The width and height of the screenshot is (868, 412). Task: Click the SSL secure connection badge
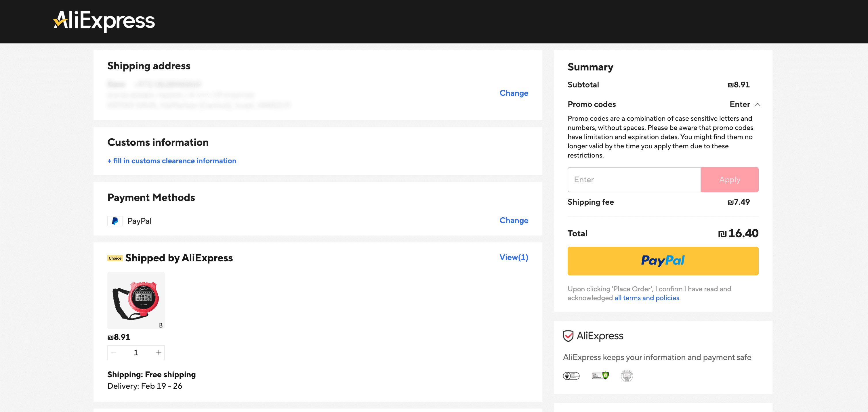coord(600,375)
